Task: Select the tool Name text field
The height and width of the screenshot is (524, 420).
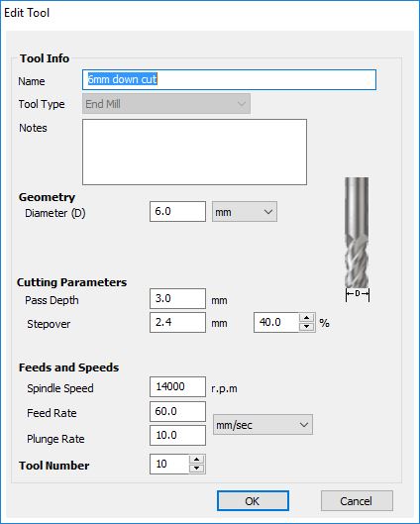Action: 229,80
